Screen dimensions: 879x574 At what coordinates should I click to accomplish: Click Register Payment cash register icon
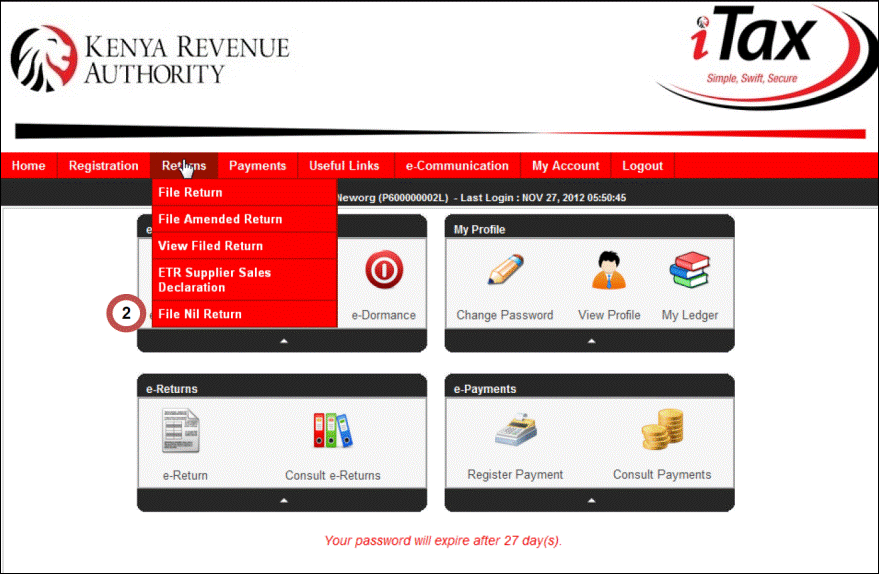[516, 430]
